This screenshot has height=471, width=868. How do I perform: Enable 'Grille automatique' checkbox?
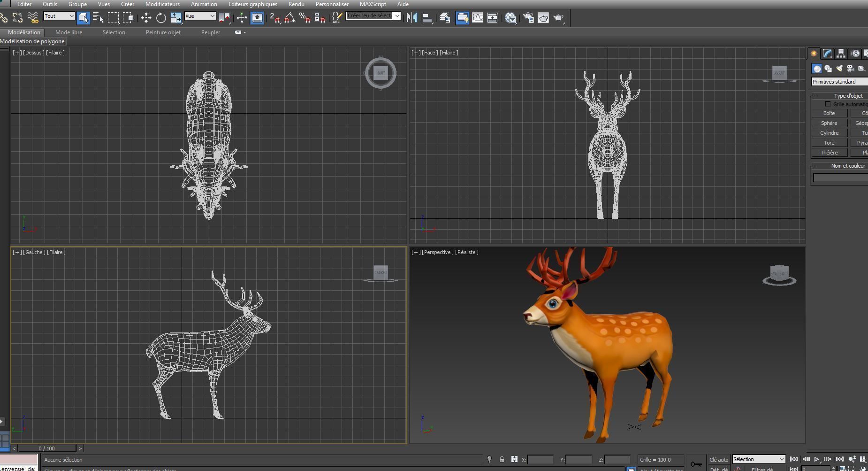828,104
